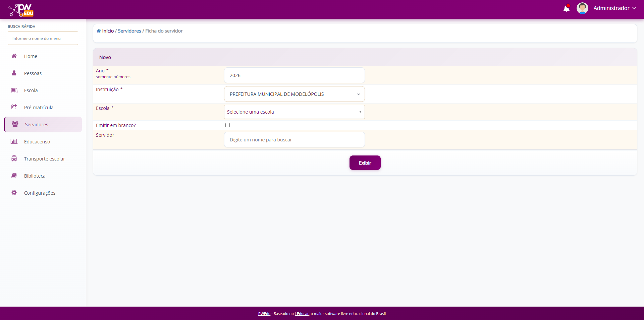The height and width of the screenshot is (320, 644).
Task: Open the Instituição dropdown
Action: (294, 94)
